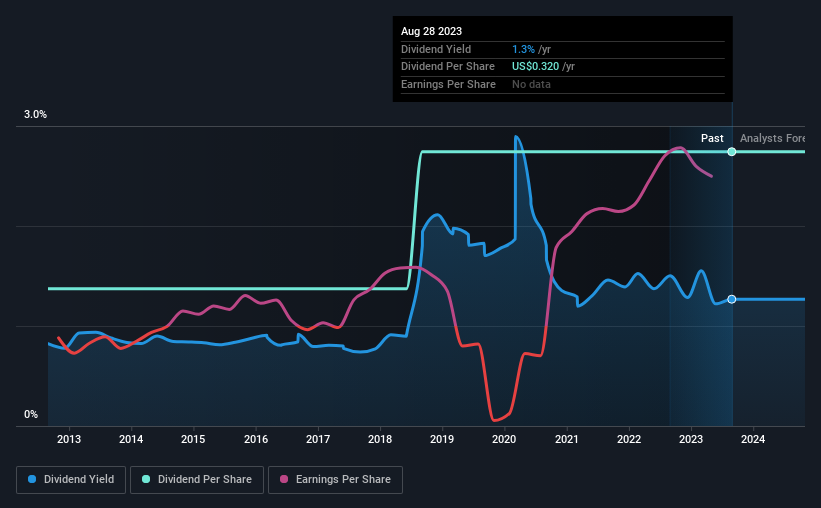Select the blue dividend yield data point marker
The width and height of the screenshot is (821, 508).
click(x=732, y=299)
